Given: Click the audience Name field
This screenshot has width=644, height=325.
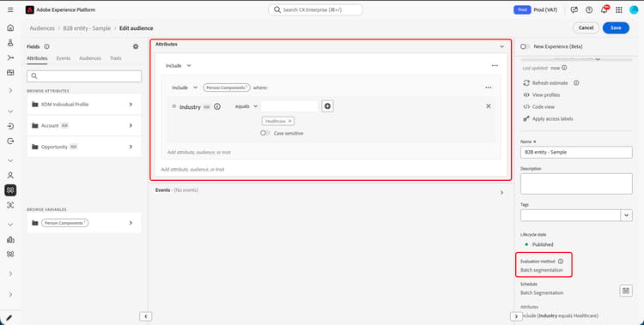Looking at the screenshot, I should [576, 152].
